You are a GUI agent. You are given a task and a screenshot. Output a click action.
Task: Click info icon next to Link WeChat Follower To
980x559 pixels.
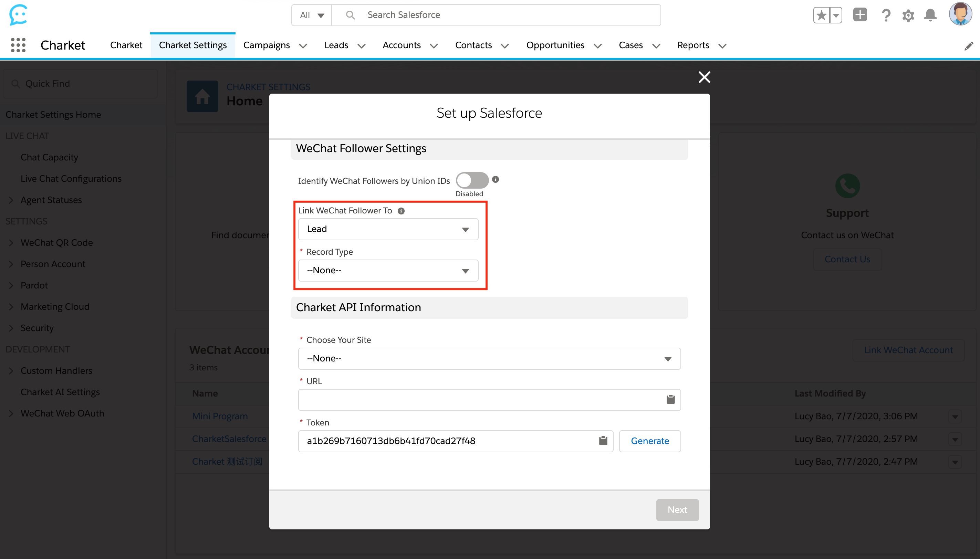(401, 211)
